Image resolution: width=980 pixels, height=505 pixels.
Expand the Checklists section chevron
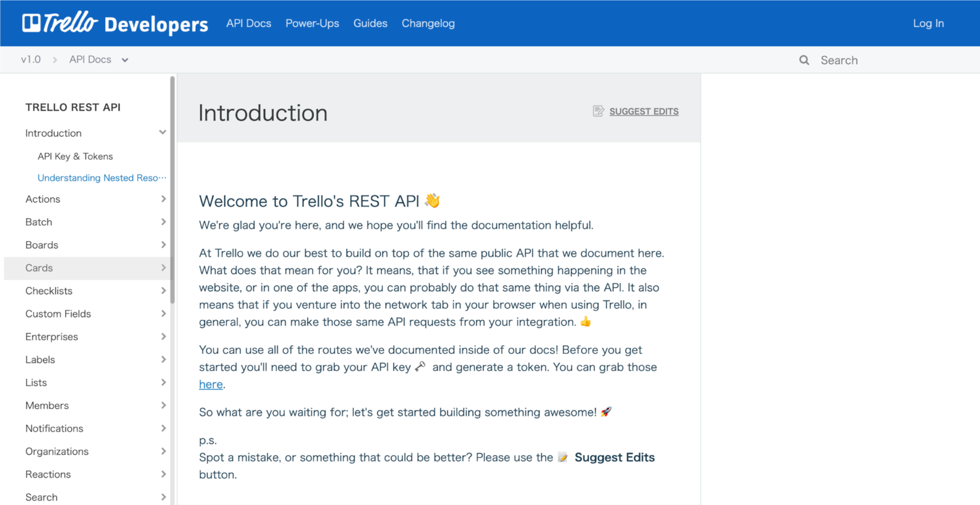(163, 290)
